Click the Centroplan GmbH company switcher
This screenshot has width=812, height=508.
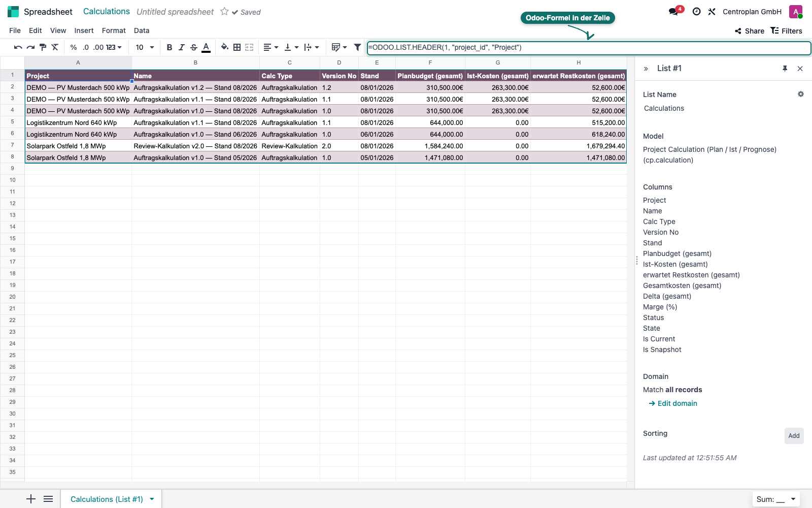tap(752, 12)
